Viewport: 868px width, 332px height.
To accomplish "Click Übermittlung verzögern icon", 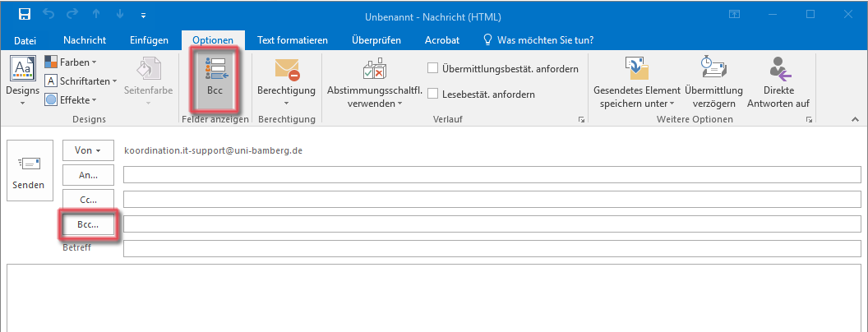I will [713, 67].
